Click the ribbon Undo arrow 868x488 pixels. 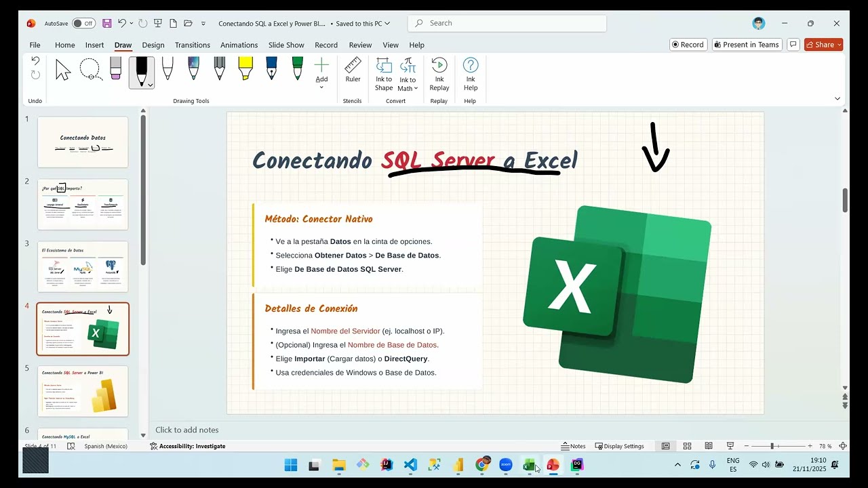tap(35, 61)
